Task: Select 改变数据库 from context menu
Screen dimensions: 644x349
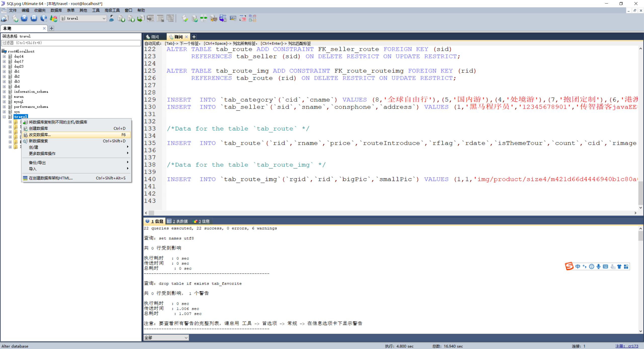Action: (x=40, y=135)
